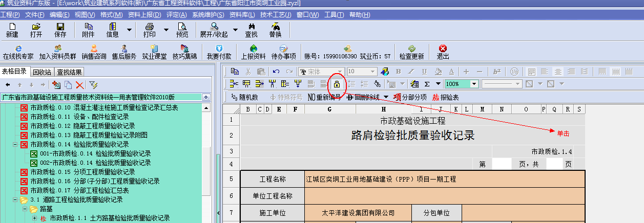The width and height of the screenshot is (644, 223).
Task: Collapse the 路基 folder node
Action: 25,209
